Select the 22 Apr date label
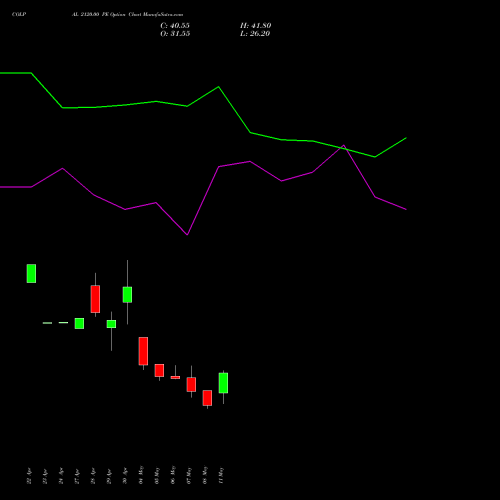 [29, 476]
